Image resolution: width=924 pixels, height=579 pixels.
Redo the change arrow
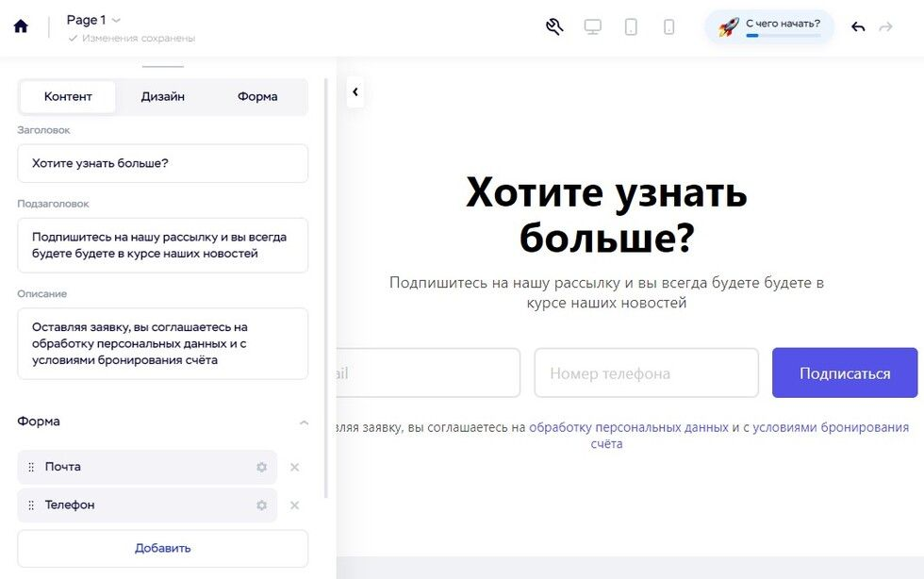point(885,27)
